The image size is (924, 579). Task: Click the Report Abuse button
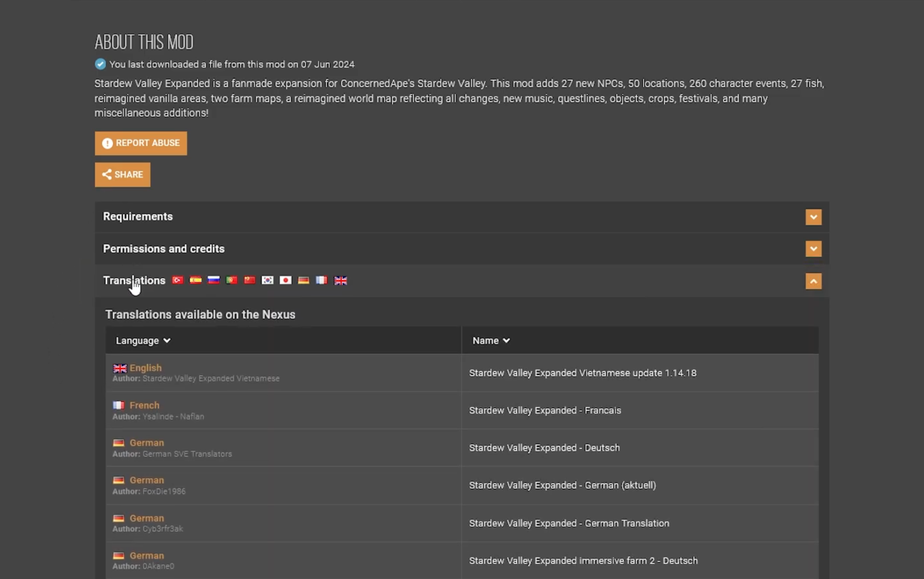tap(141, 143)
